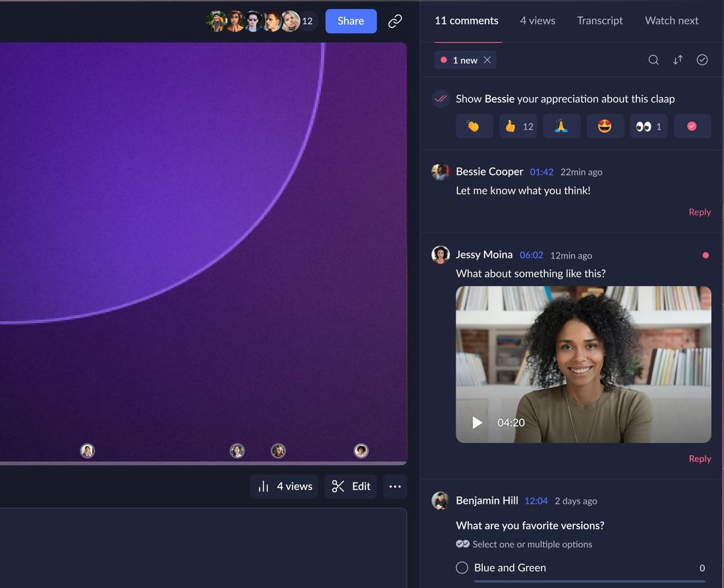Select the 11 comments tab
Screen dimensions: 724x588
[x=466, y=20]
